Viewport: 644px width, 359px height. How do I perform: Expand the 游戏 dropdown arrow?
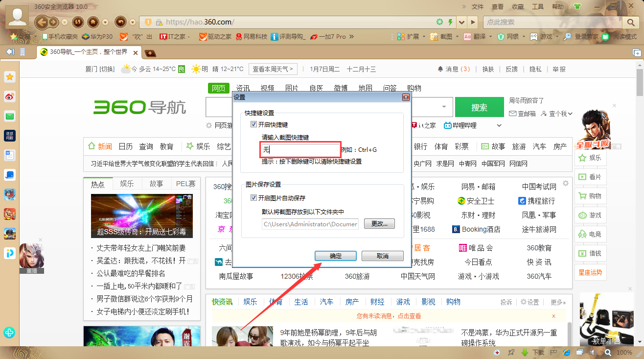[x=556, y=36]
